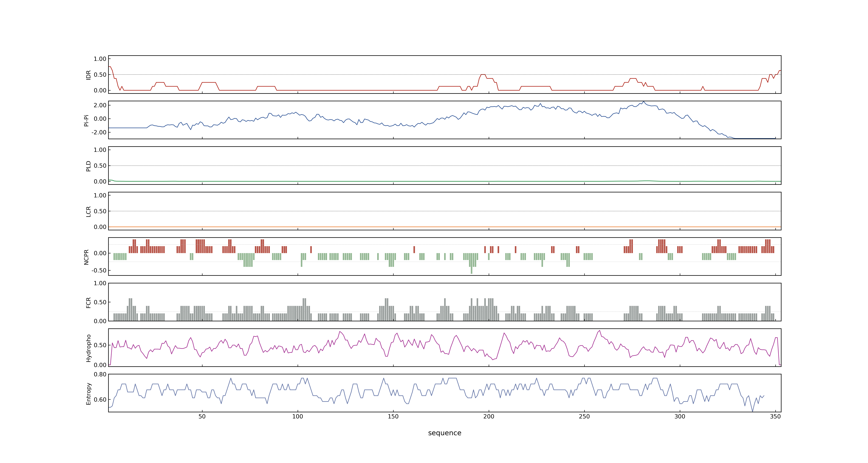The width and height of the screenshot is (868, 463).
Task: Select x-axis tick label 100
Action: coord(297,416)
